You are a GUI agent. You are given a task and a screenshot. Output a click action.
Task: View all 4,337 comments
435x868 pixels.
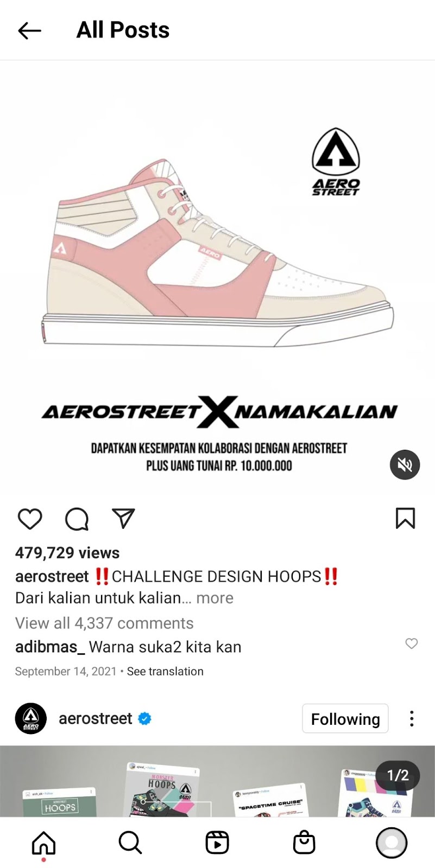(104, 623)
